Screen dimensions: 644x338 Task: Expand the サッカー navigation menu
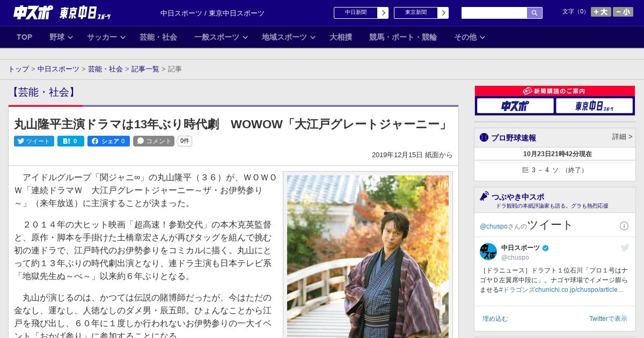coord(106,37)
